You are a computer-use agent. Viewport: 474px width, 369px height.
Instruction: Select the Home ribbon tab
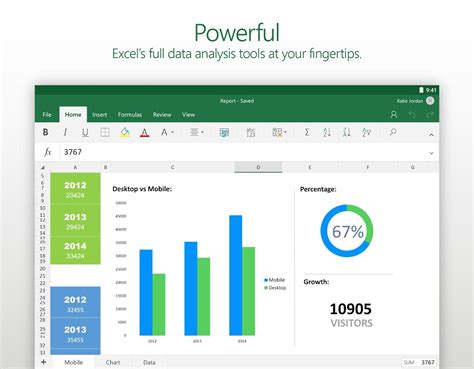pyautogui.click(x=73, y=114)
